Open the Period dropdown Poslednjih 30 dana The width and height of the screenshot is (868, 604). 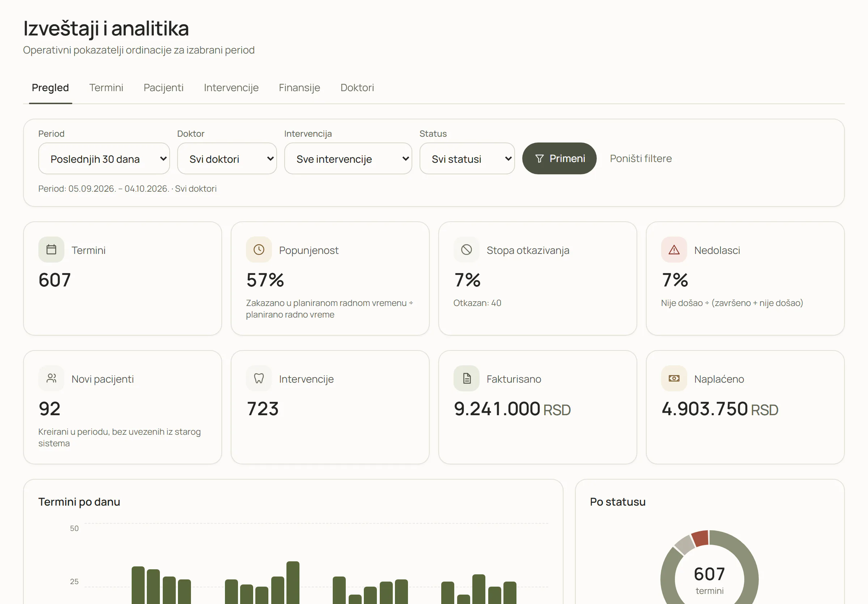[104, 159]
